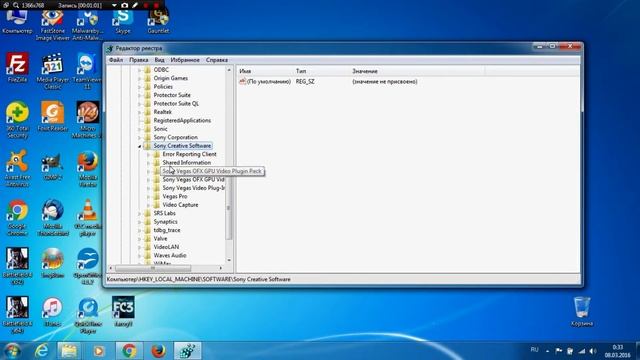Select the Protector Suite QL key

(176, 104)
